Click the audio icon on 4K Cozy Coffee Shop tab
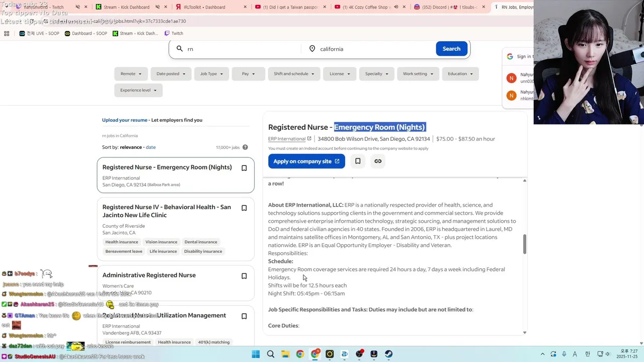The width and height of the screenshot is (644, 362). click(396, 7)
